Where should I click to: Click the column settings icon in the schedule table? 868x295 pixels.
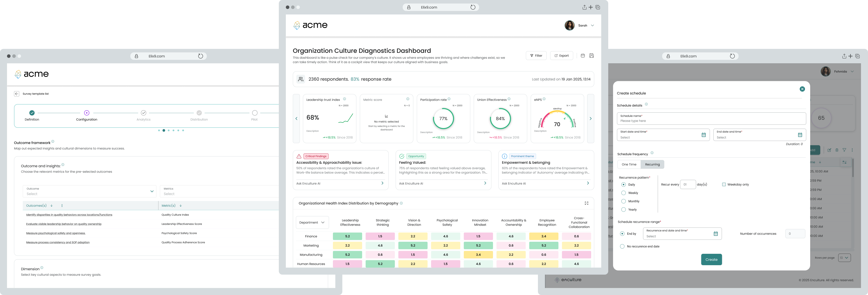(x=845, y=162)
